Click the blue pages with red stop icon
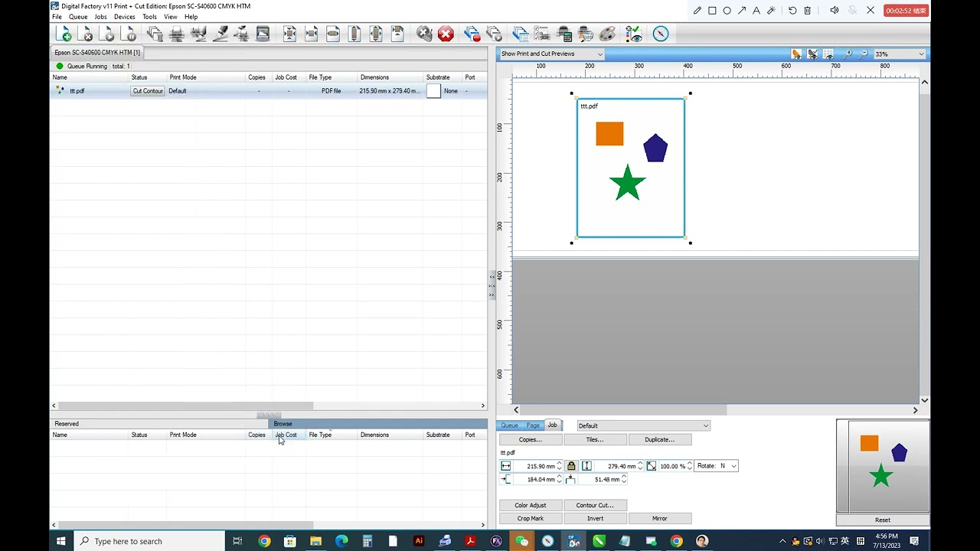The height and width of the screenshot is (551, 980). coord(472,34)
